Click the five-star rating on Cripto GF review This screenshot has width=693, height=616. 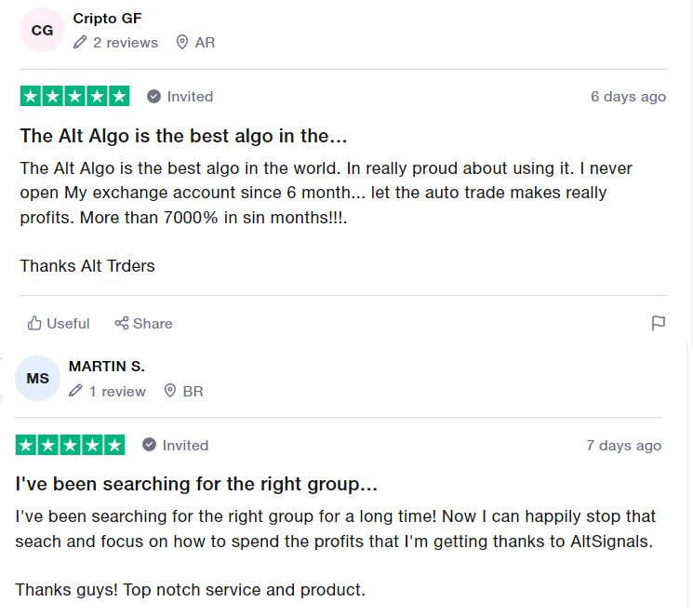pos(74,96)
